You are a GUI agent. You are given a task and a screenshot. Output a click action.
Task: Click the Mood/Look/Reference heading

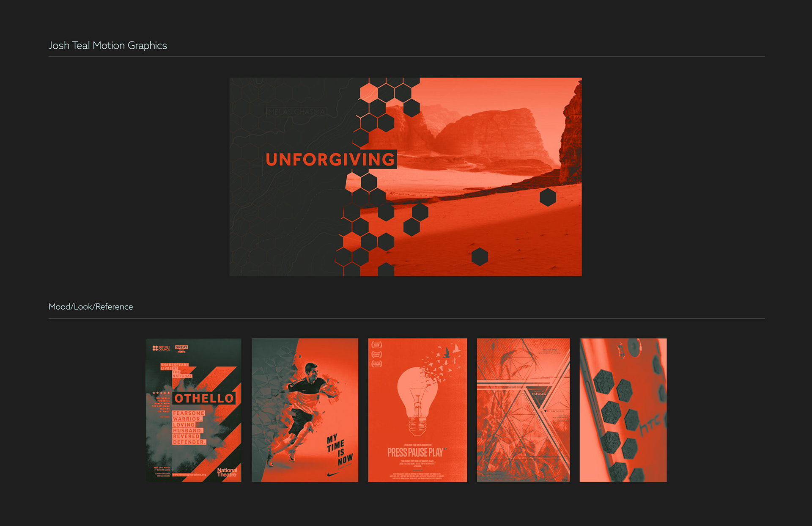click(91, 306)
